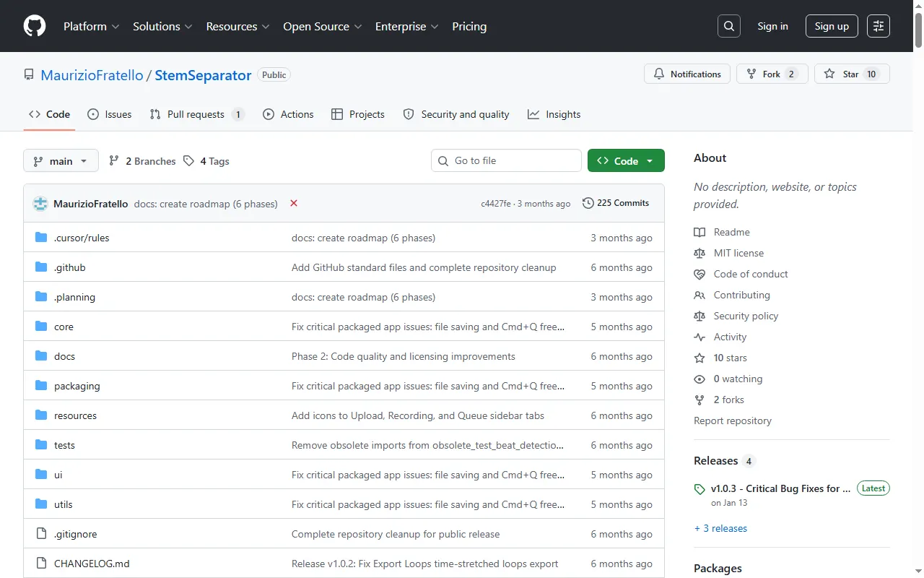
Task: Click the Fork button
Action: 772,74
